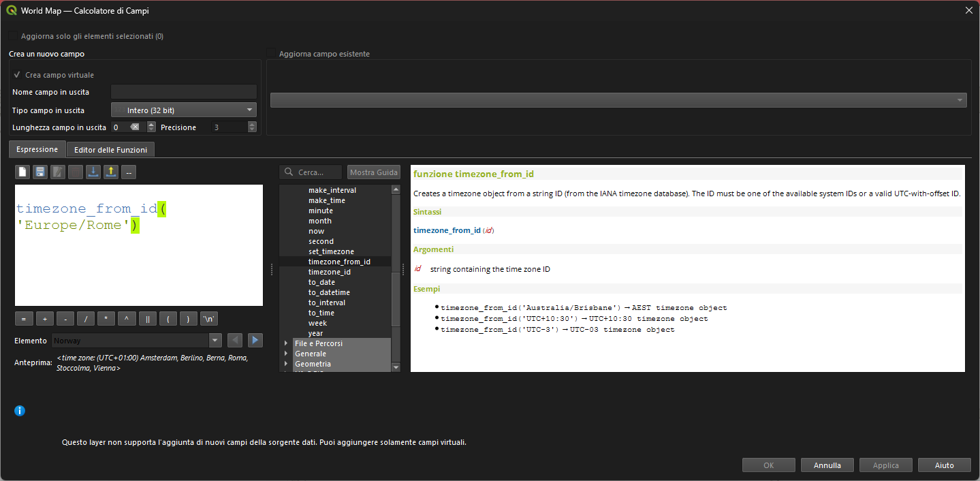Click the clear expression (new file) icon
Image resolution: width=980 pixels, height=481 pixels.
pos(22,172)
